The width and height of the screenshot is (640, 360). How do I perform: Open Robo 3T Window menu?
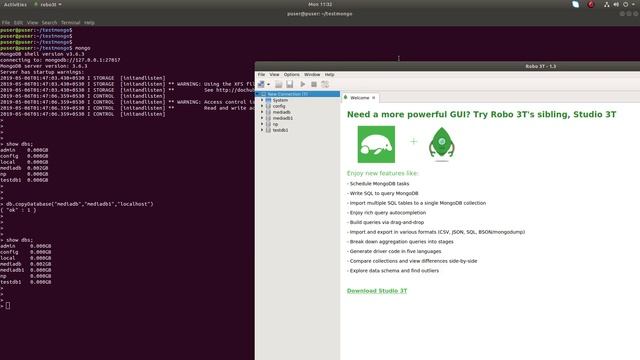click(312, 75)
